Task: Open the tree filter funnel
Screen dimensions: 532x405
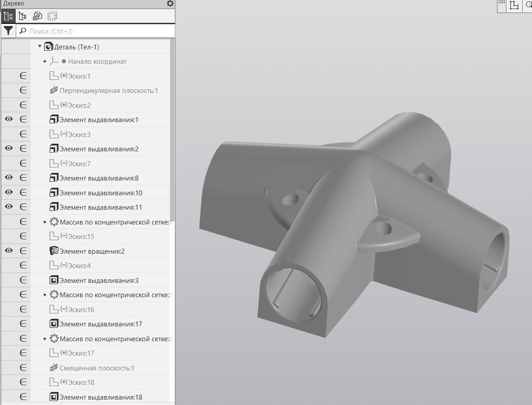Action: coord(8,31)
